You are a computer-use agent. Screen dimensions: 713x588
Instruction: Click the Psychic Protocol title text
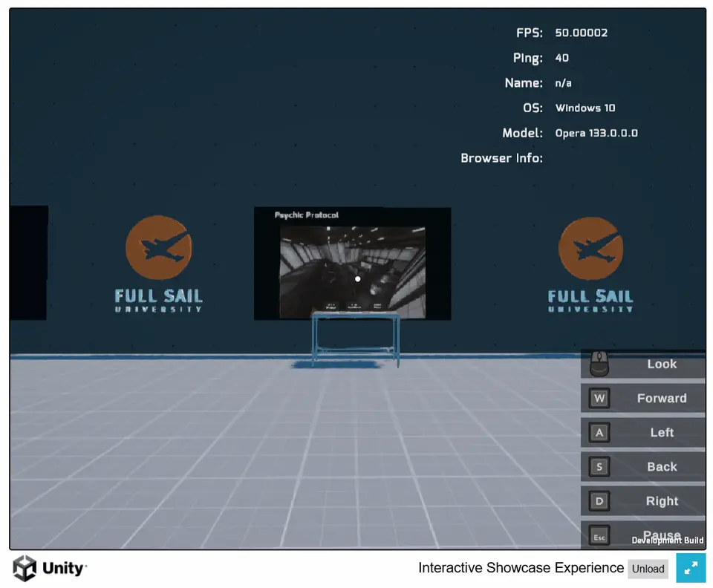tap(307, 215)
